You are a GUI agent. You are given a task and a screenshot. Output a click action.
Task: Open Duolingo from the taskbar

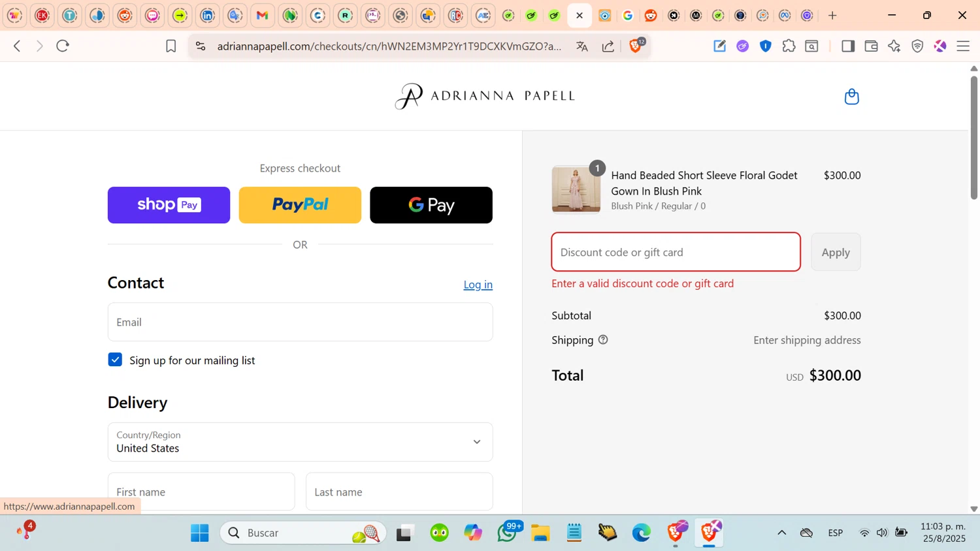(440, 533)
